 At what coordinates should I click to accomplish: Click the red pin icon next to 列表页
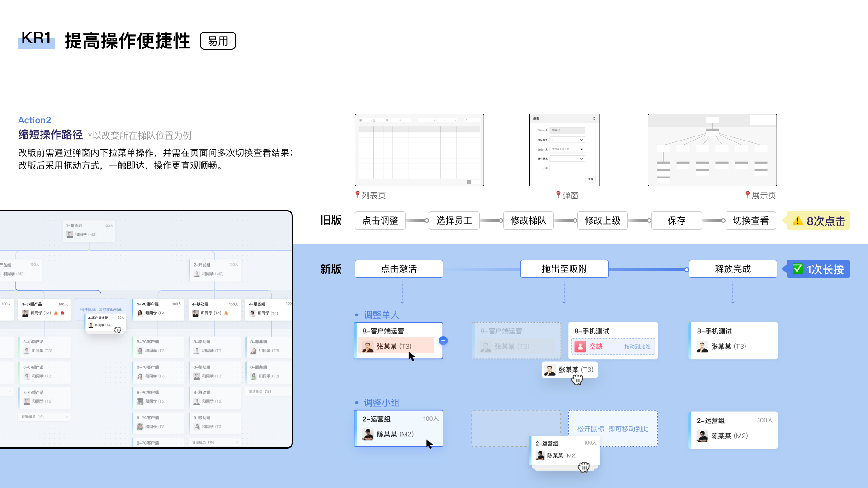[x=358, y=195]
